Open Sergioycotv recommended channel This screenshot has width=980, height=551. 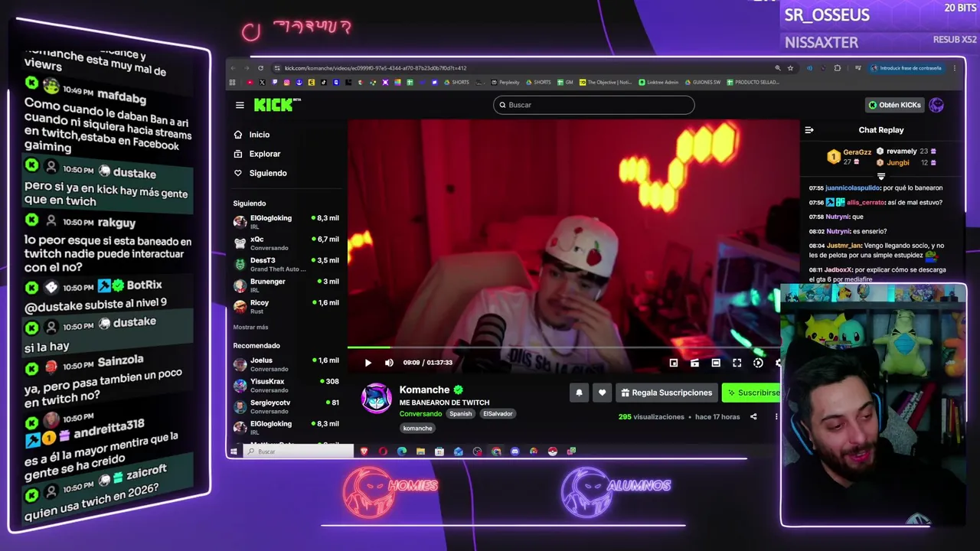point(286,406)
